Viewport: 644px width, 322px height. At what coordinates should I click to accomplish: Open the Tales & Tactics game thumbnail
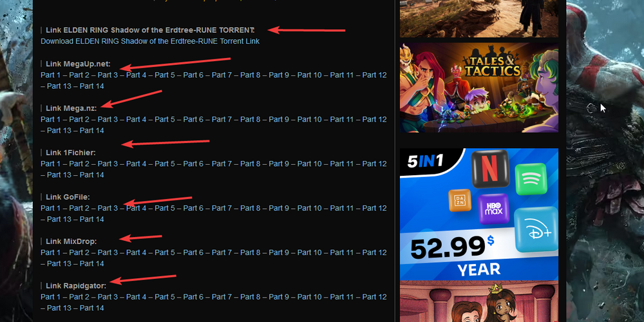tap(479, 88)
